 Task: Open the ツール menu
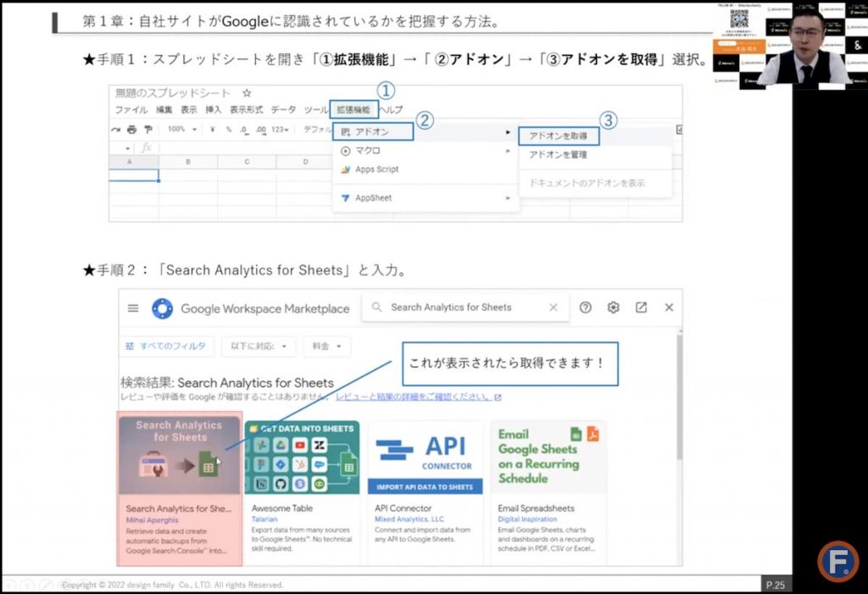point(316,109)
